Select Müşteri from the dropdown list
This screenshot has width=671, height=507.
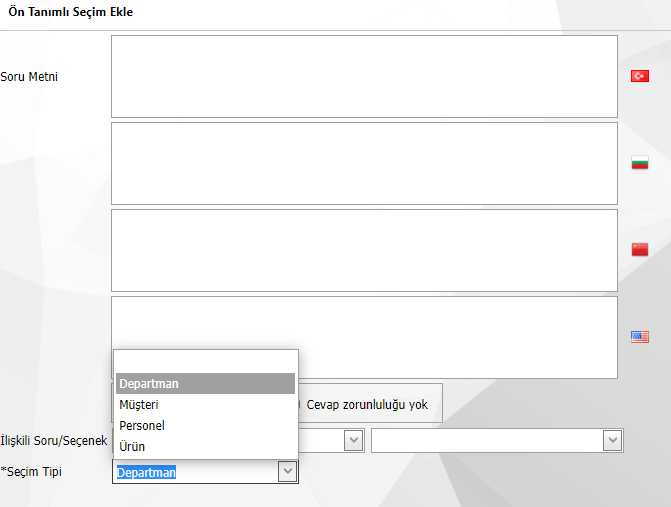pos(205,404)
